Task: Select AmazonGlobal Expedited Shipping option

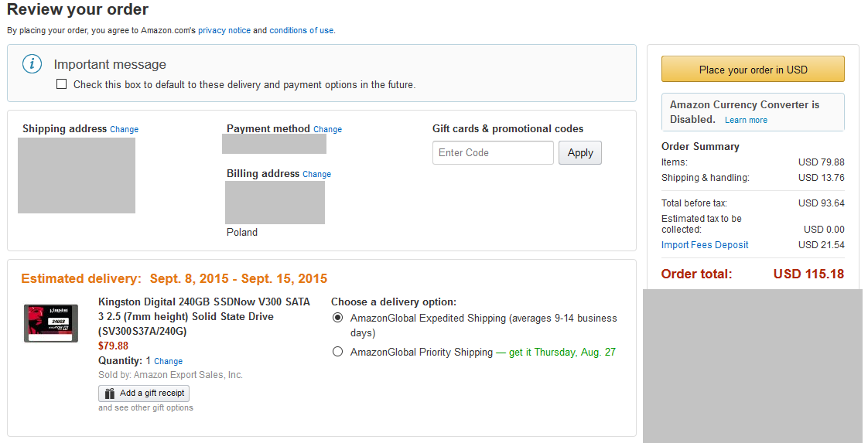Action: [x=337, y=318]
